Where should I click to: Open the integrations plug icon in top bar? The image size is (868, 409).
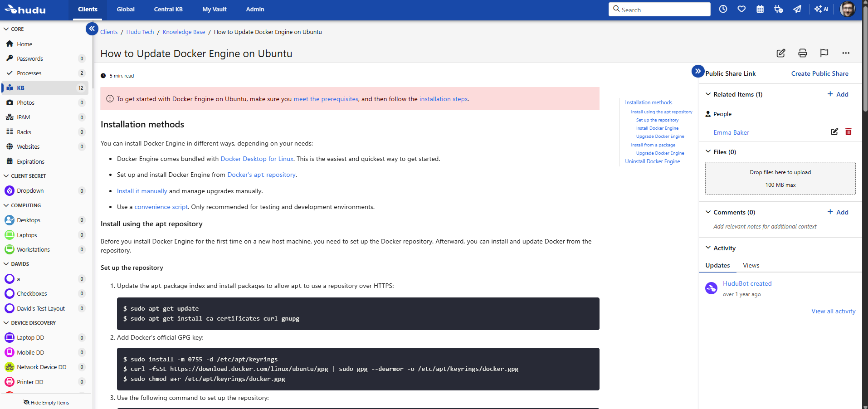(779, 9)
